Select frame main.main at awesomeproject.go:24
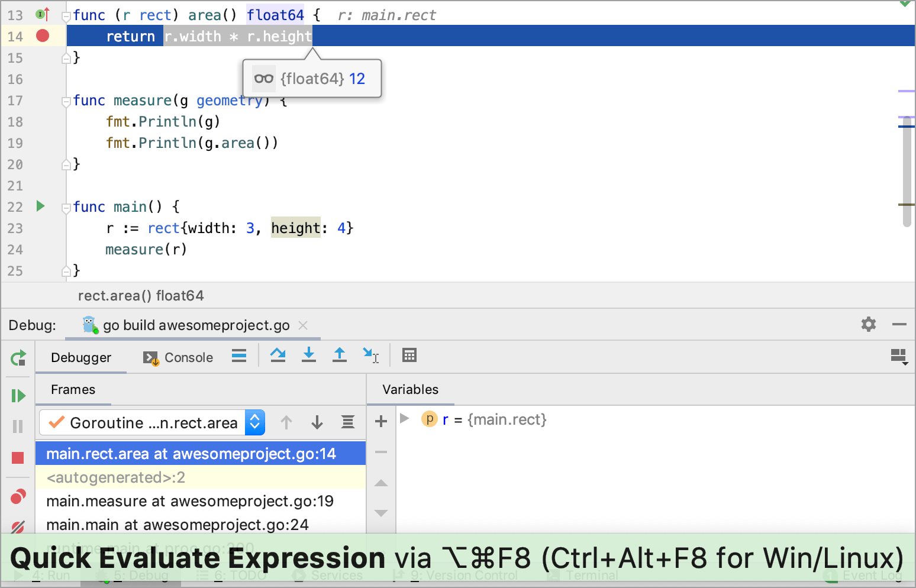916x588 pixels. click(x=201, y=525)
